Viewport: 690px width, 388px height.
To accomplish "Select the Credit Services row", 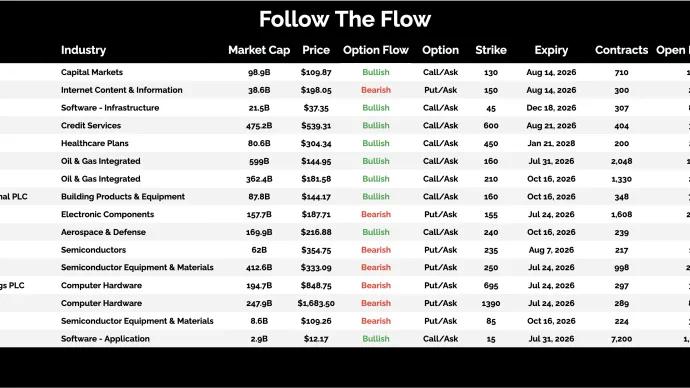I will click(x=345, y=125).
